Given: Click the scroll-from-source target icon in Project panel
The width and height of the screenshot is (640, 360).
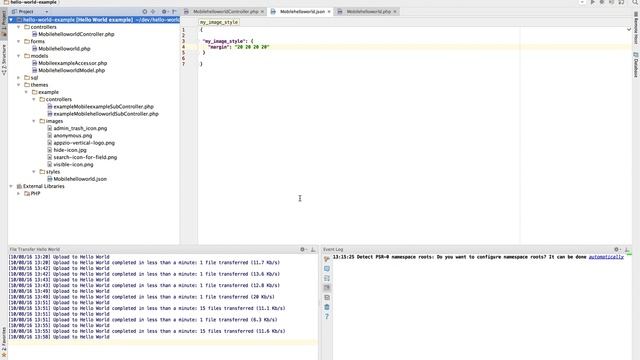Looking at the screenshot, I should pos(144,11).
